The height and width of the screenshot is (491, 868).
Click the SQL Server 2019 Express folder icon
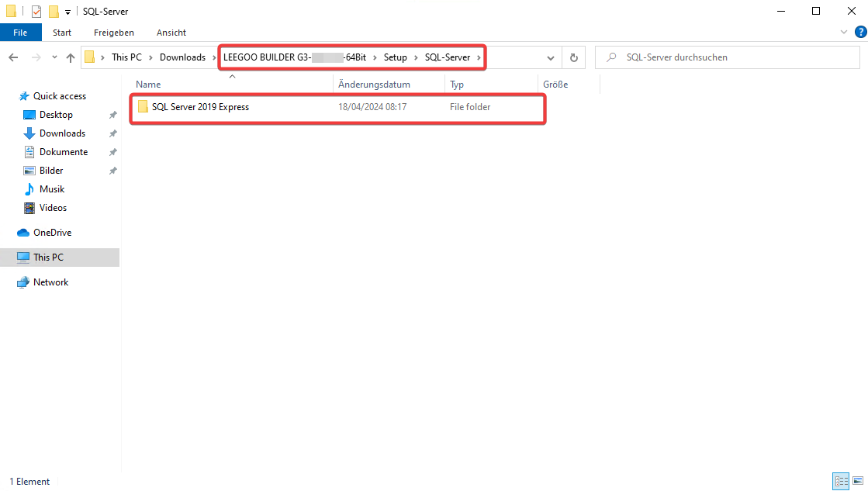pyautogui.click(x=143, y=107)
